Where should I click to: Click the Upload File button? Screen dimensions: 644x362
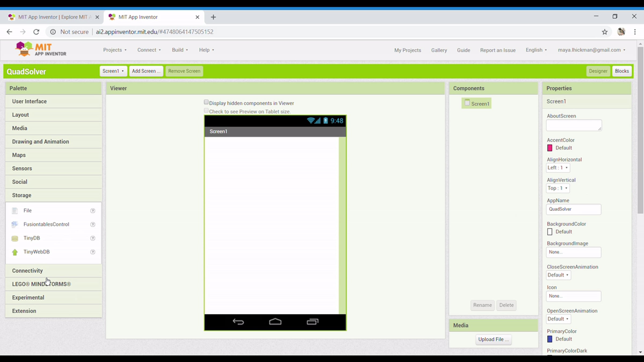point(493,339)
